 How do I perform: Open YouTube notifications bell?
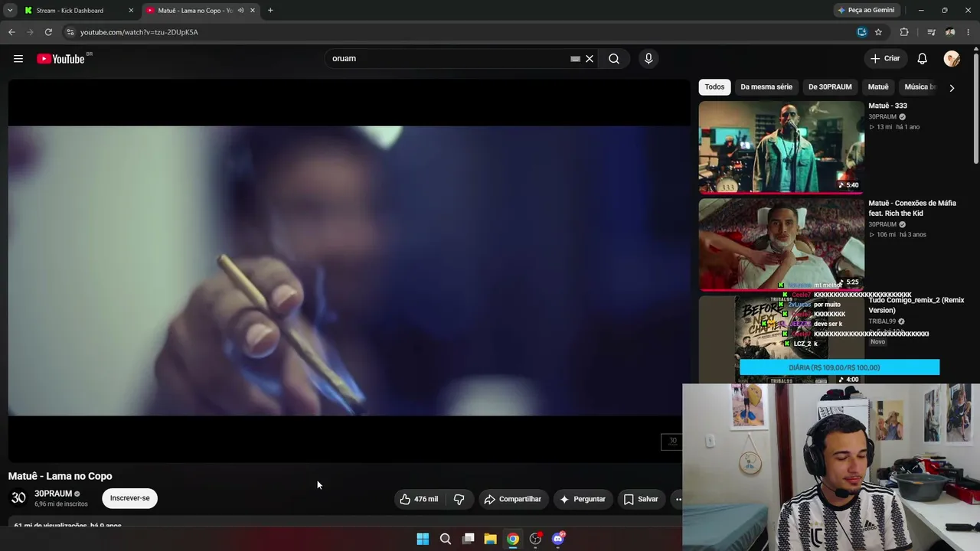pyautogui.click(x=923, y=59)
